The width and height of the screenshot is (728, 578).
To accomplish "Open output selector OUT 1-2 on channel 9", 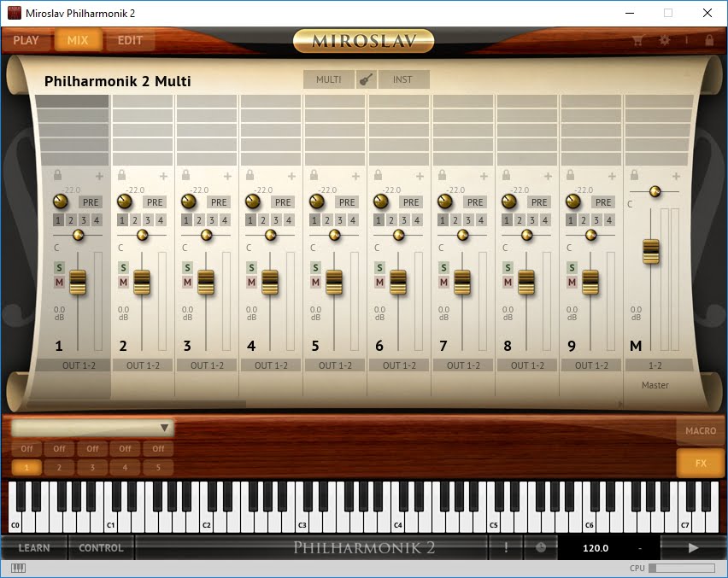I will tap(591, 365).
